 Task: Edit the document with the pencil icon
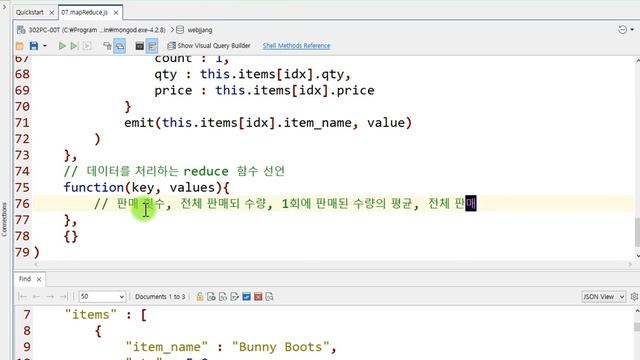click(235, 297)
